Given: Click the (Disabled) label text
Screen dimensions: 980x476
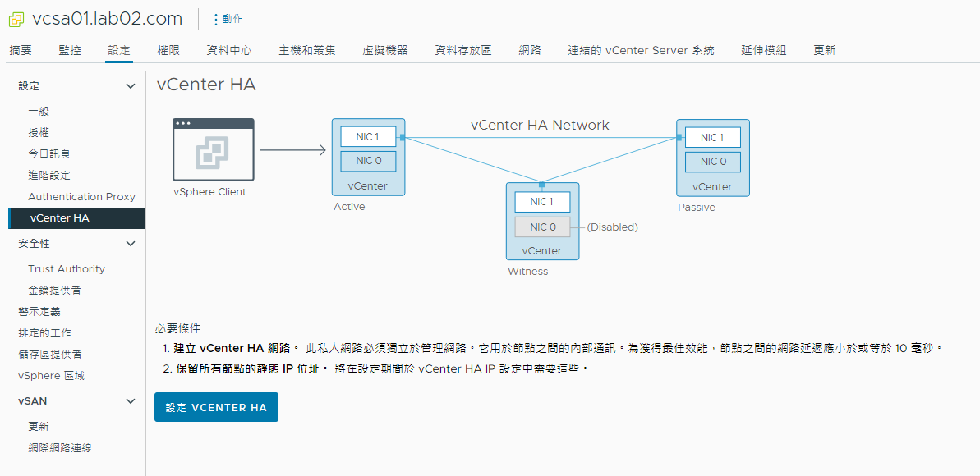Looking at the screenshot, I should (x=612, y=227).
